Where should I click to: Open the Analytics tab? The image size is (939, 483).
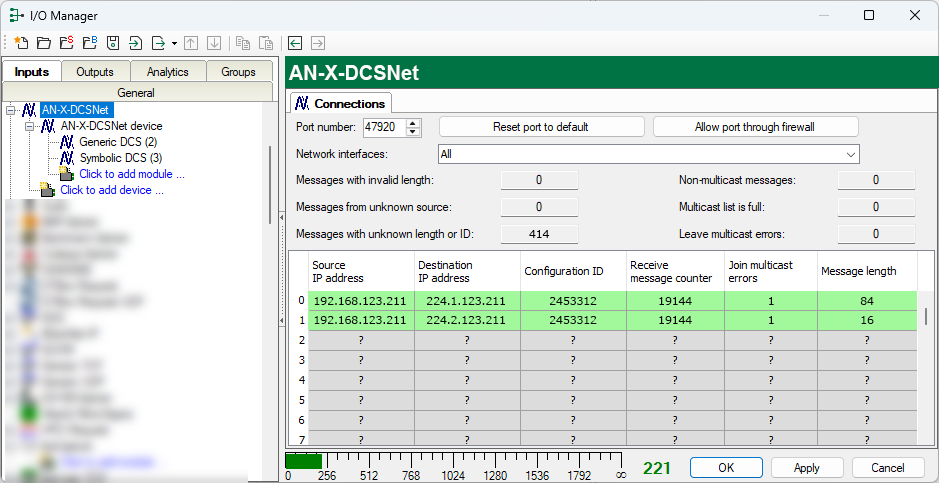[x=168, y=72]
